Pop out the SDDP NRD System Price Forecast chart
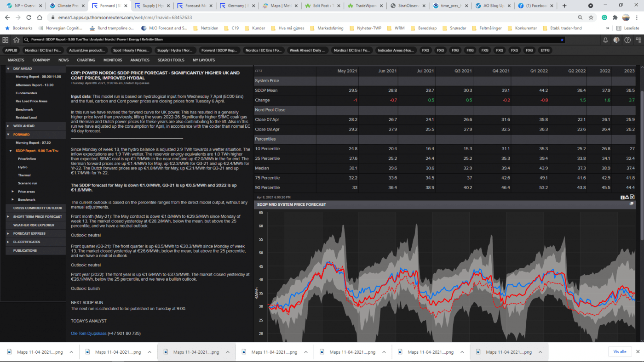The width and height of the screenshot is (644, 362). click(x=631, y=204)
